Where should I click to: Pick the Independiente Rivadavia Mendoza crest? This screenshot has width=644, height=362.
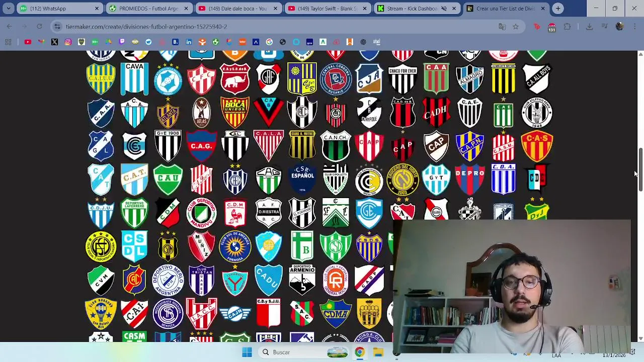coord(168,313)
